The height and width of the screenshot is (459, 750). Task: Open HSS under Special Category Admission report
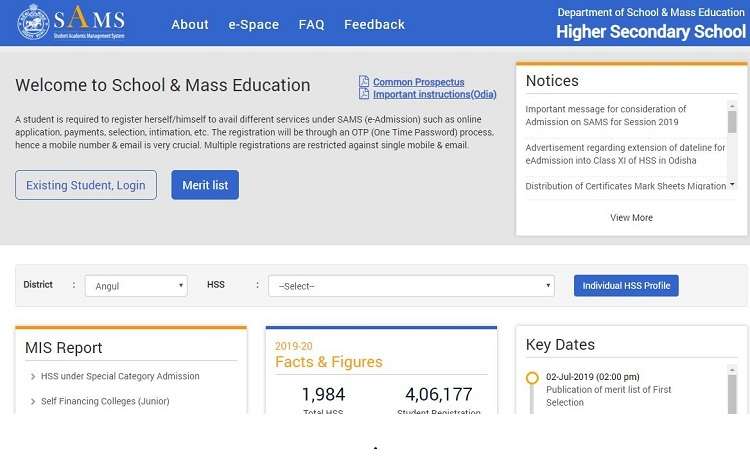pos(120,376)
